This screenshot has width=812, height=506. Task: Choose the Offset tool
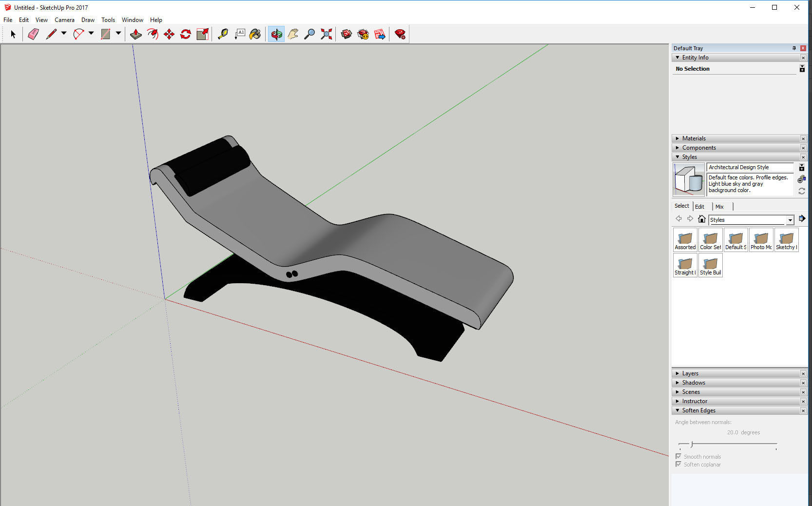point(153,34)
